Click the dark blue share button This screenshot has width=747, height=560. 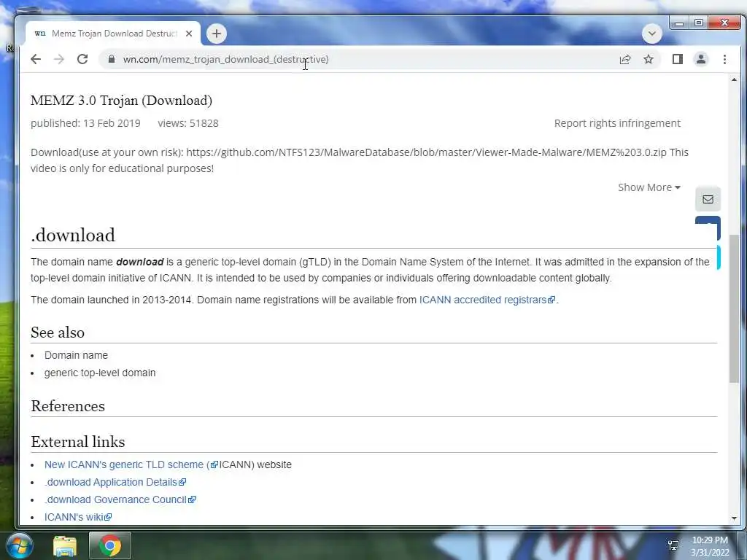tap(708, 227)
